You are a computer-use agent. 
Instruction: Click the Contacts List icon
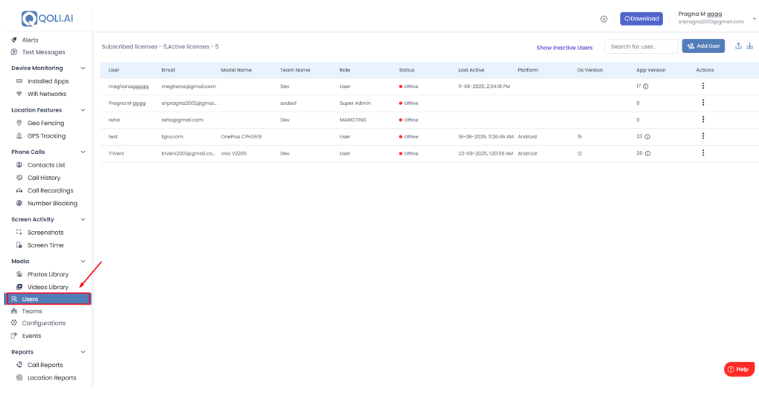coord(19,165)
